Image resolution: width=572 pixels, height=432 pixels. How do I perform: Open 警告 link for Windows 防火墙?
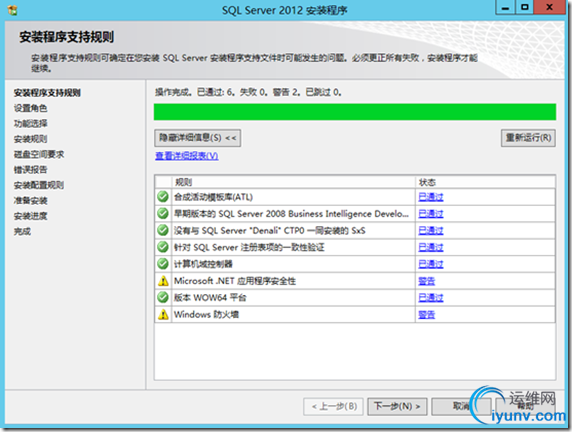[x=426, y=315]
